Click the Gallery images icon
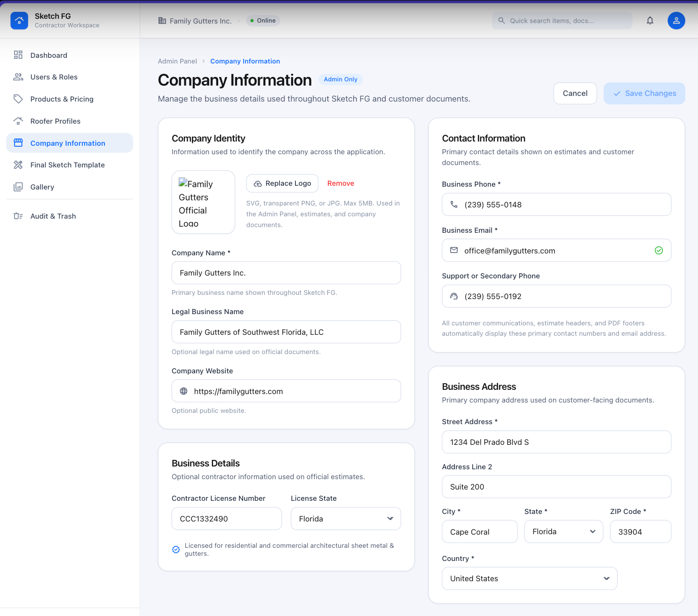 tap(18, 187)
